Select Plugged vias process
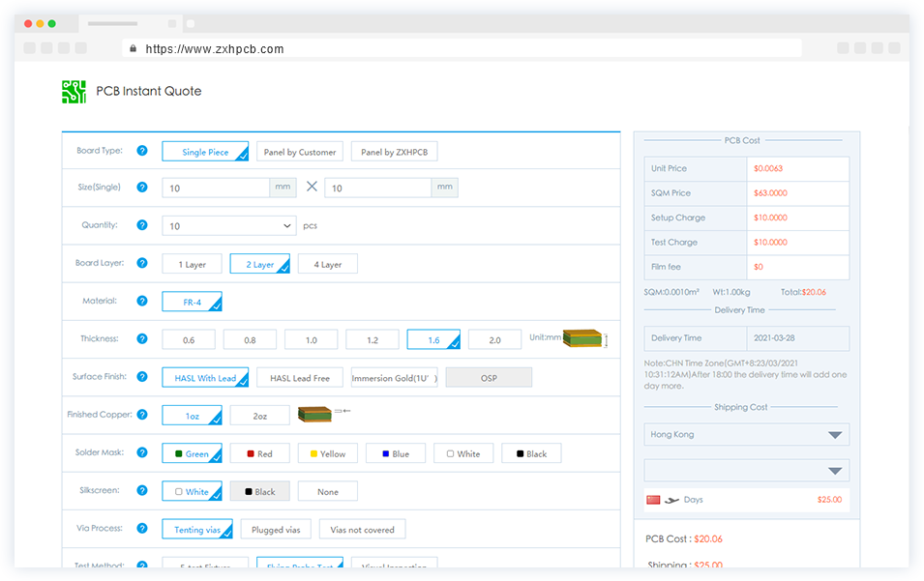Viewport: 924px width, 581px height. [x=276, y=529]
